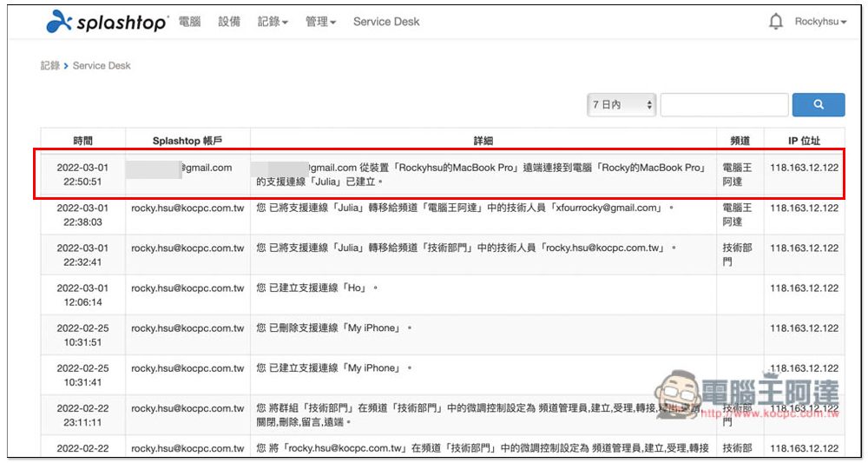Open the 7 日內 time range dropdown
The height and width of the screenshot is (463, 868).
click(x=621, y=104)
